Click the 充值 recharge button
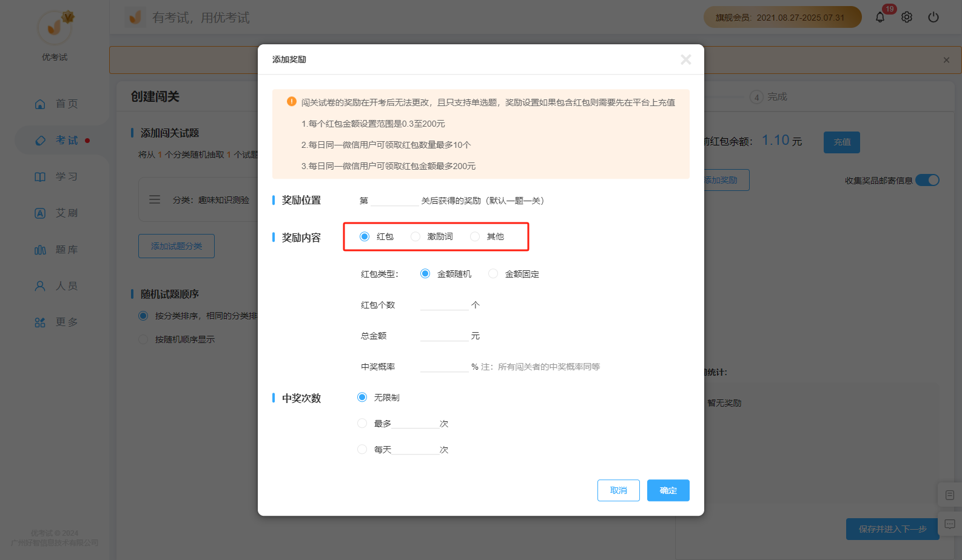Image resolution: width=962 pixels, height=560 pixels. (x=842, y=142)
